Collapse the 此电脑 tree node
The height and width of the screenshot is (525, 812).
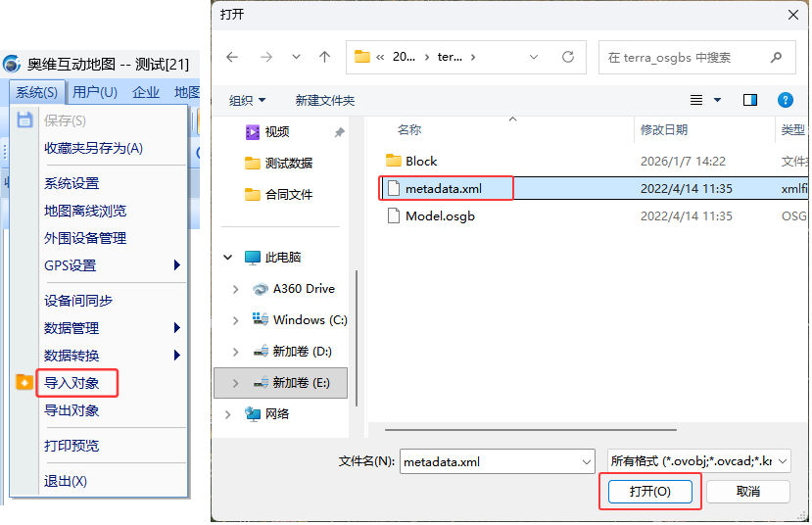(228, 258)
